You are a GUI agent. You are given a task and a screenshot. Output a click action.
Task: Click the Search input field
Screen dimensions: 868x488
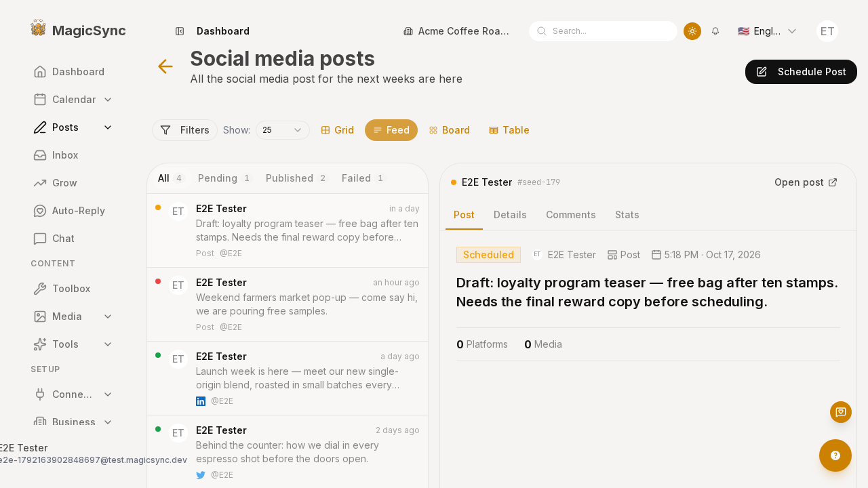[603, 31]
